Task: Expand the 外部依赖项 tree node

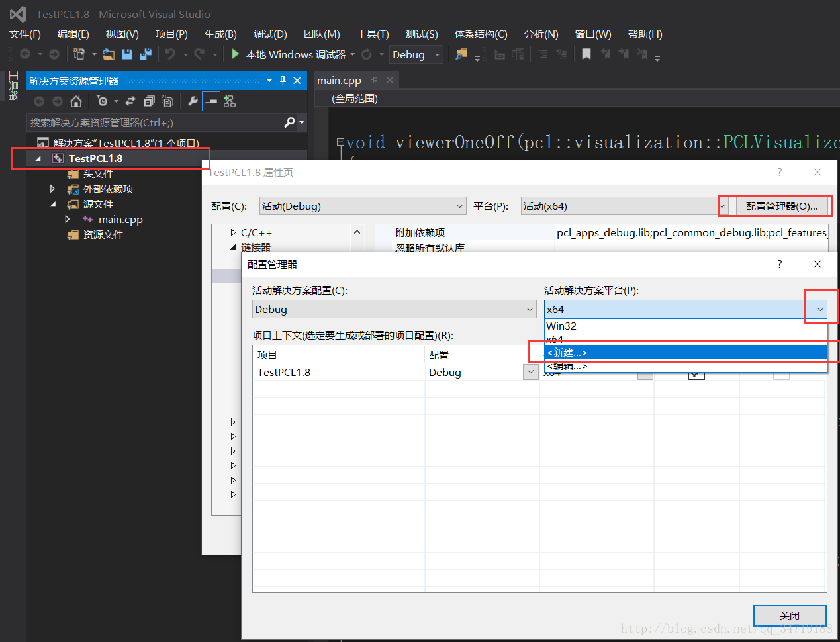Action: coord(52,189)
